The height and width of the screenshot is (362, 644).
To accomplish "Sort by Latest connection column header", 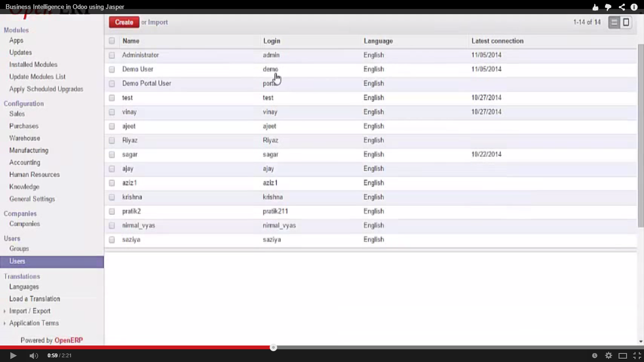I will pyautogui.click(x=497, y=41).
